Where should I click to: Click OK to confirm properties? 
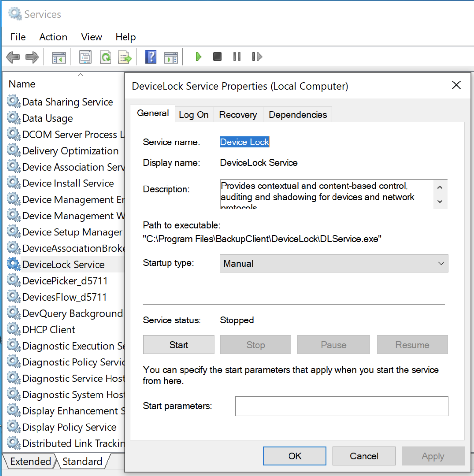coord(295,456)
